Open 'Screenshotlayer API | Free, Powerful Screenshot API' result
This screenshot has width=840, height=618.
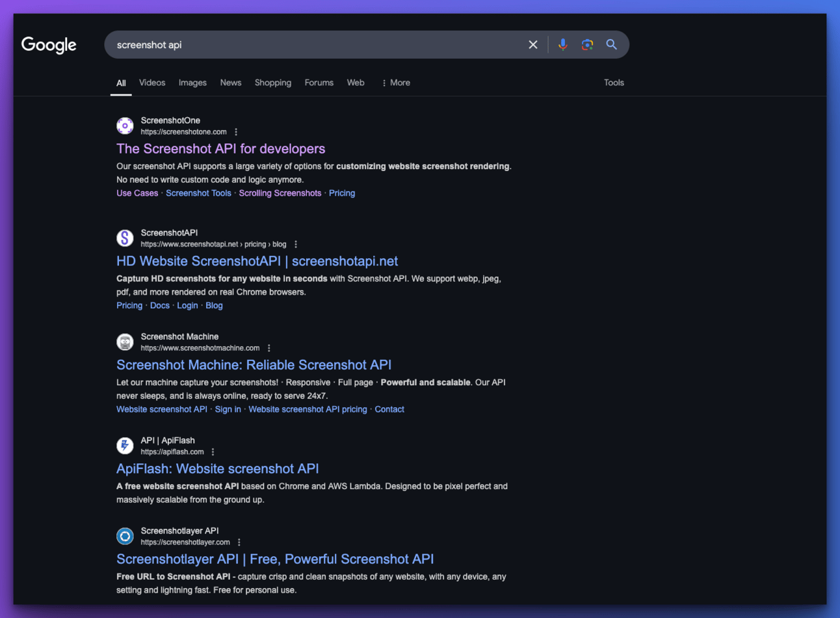(275, 559)
